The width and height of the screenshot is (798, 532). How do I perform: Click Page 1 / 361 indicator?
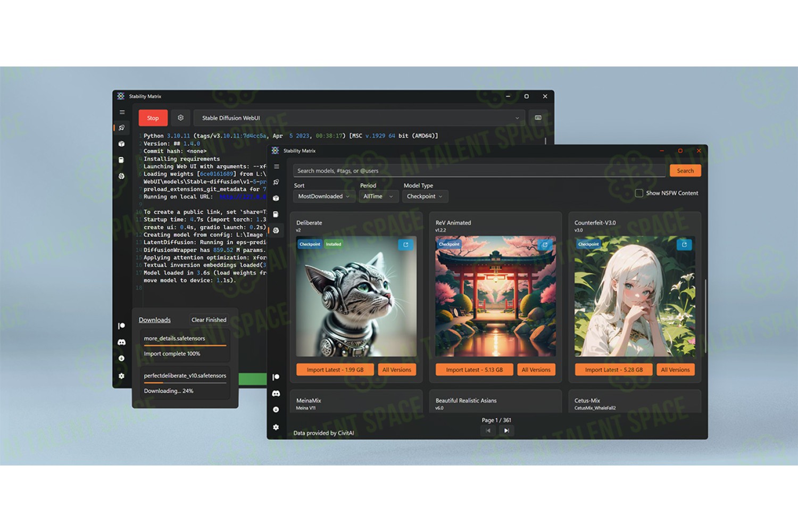click(496, 420)
